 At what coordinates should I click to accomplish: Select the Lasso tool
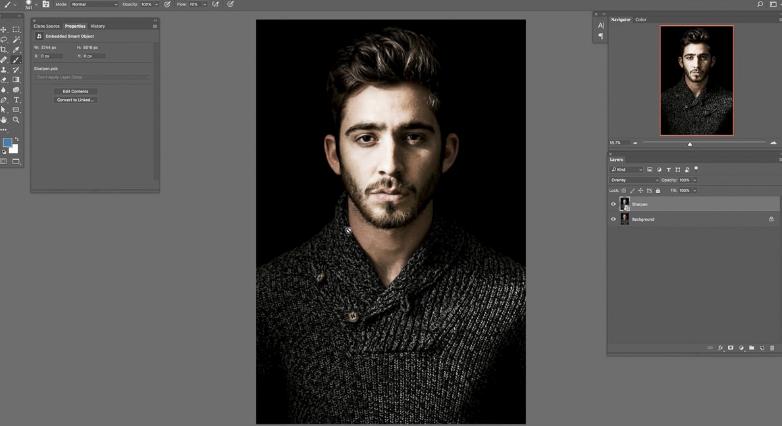(4, 40)
